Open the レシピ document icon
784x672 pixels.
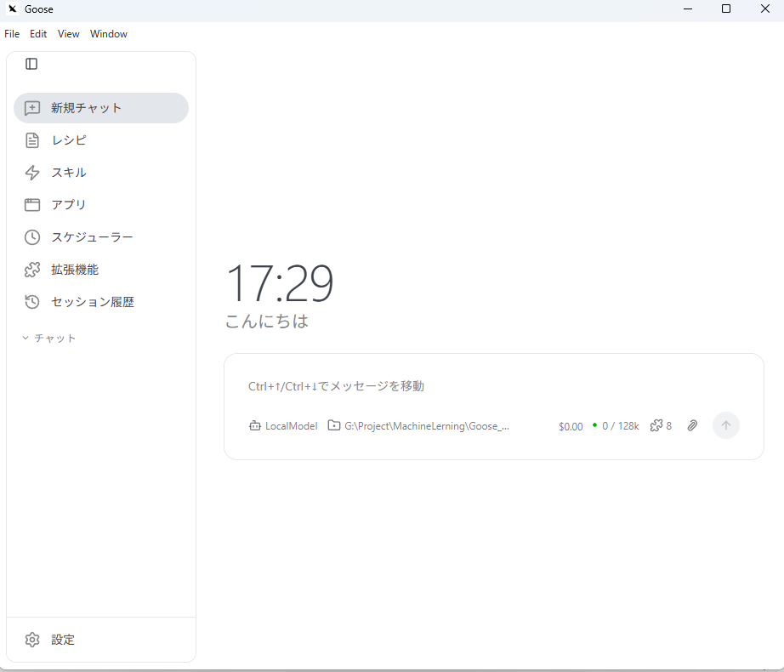click(x=32, y=140)
